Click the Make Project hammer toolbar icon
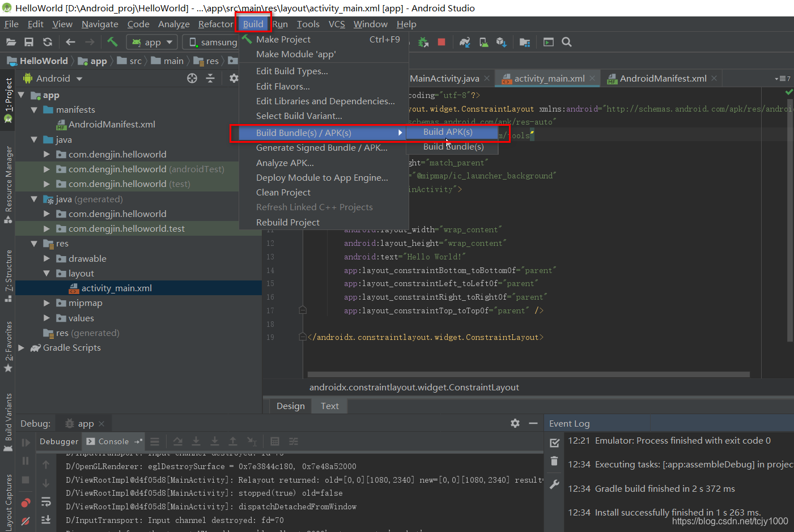Screen dimensions: 794x532 pyautogui.click(x=112, y=42)
